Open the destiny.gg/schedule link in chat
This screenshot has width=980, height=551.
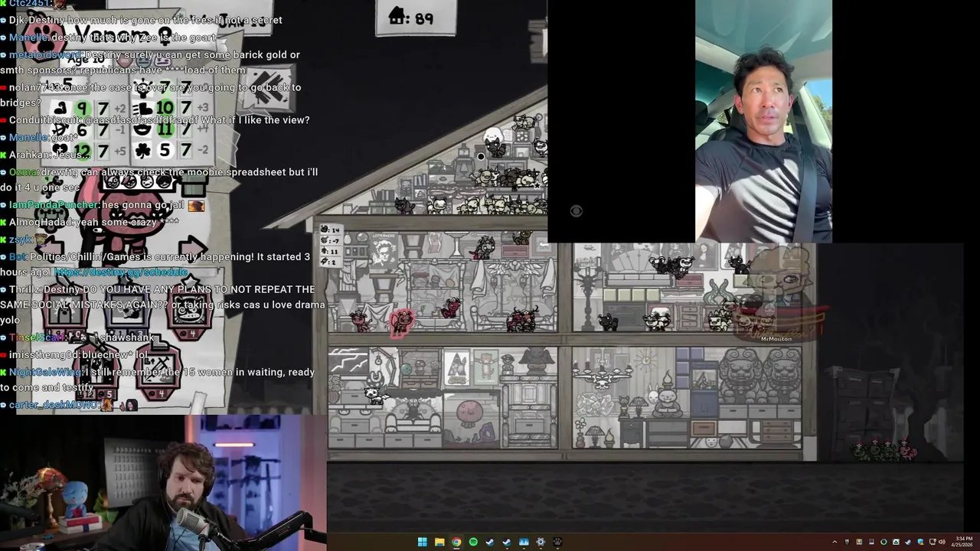(121, 272)
